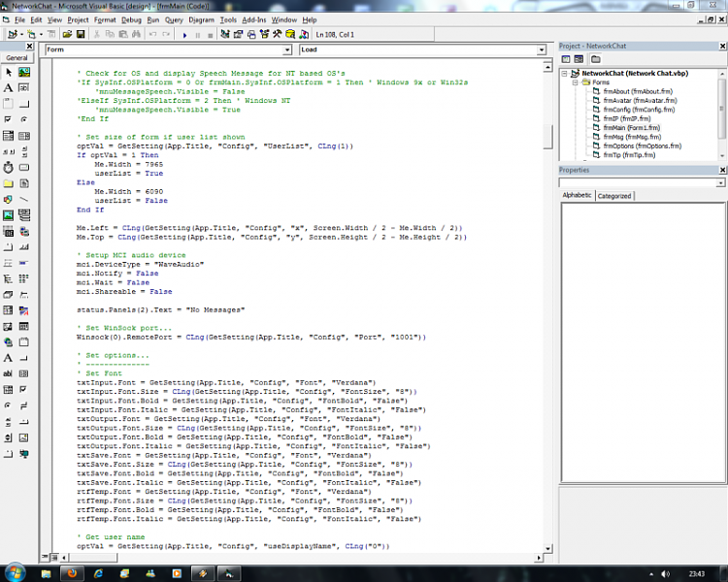Open Project using the folder toolbar icon
The image size is (728, 582).
pyautogui.click(x=67, y=34)
